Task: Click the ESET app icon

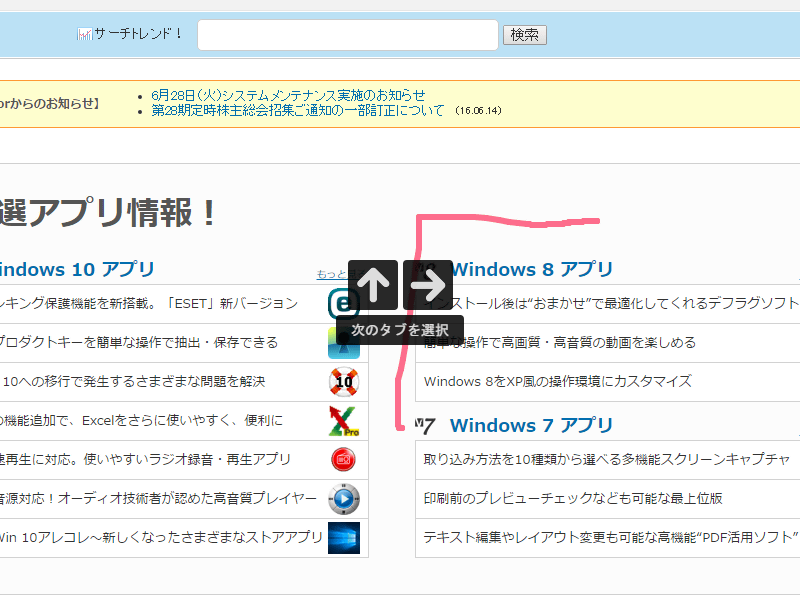Action: click(343, 304)
